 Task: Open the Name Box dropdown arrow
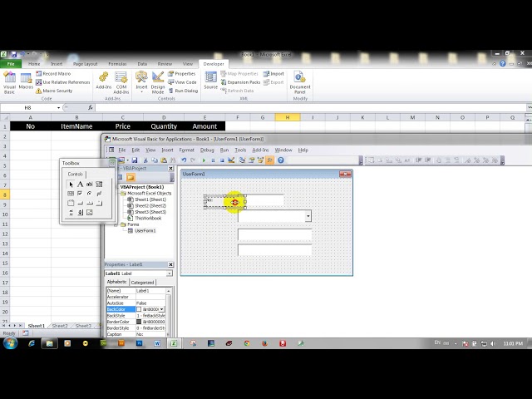pyautogui.click(x=59, y=107)
